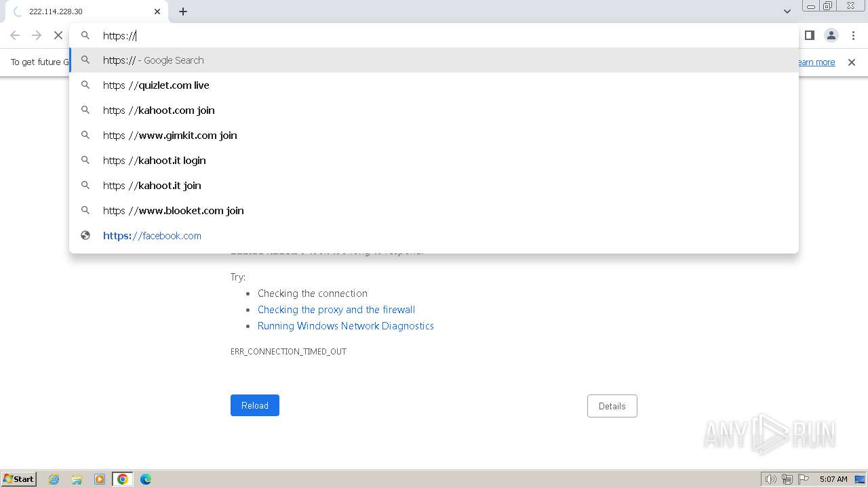The height and width of the screenshot is (488, 868).
Task: Click the volume icon in system tray
Action: [770, 479]
